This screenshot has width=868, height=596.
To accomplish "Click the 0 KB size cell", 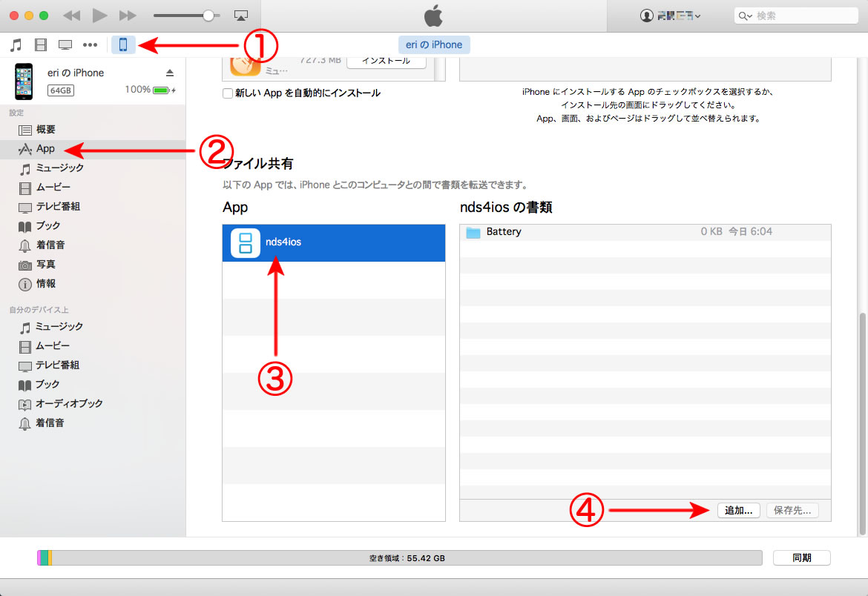I will 711,232.
